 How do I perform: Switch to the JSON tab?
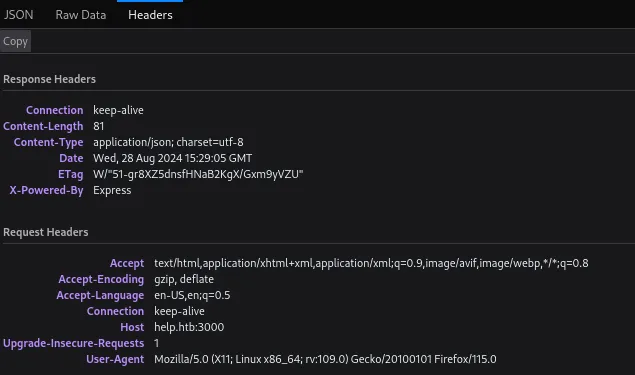click(x=18, y=15)
